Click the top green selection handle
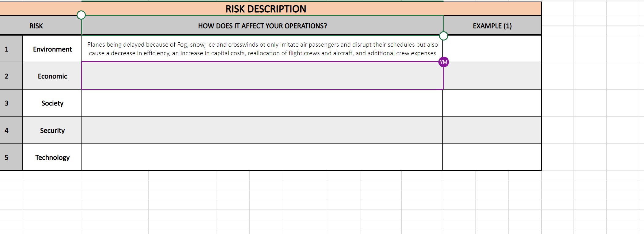This screenshot has width=644, height=234. click(81, 14)
